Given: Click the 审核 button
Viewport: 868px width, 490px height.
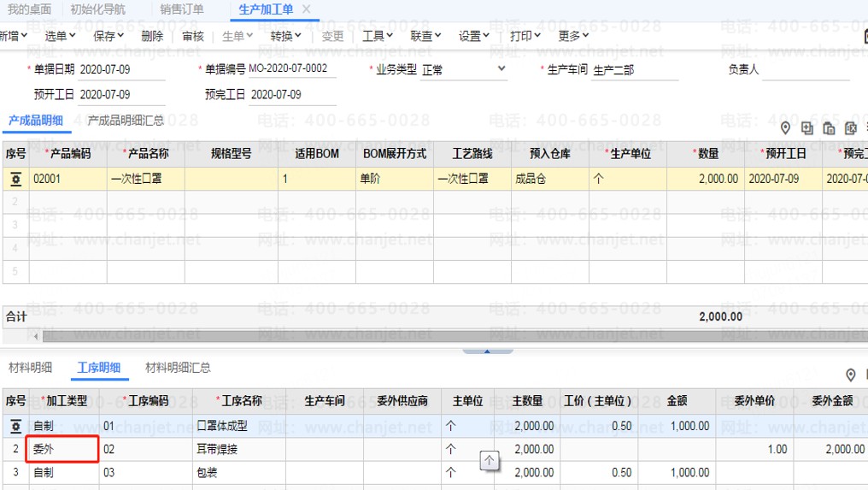Looking at the screenshot, I should pyautogui.click(x=193, y=36).
